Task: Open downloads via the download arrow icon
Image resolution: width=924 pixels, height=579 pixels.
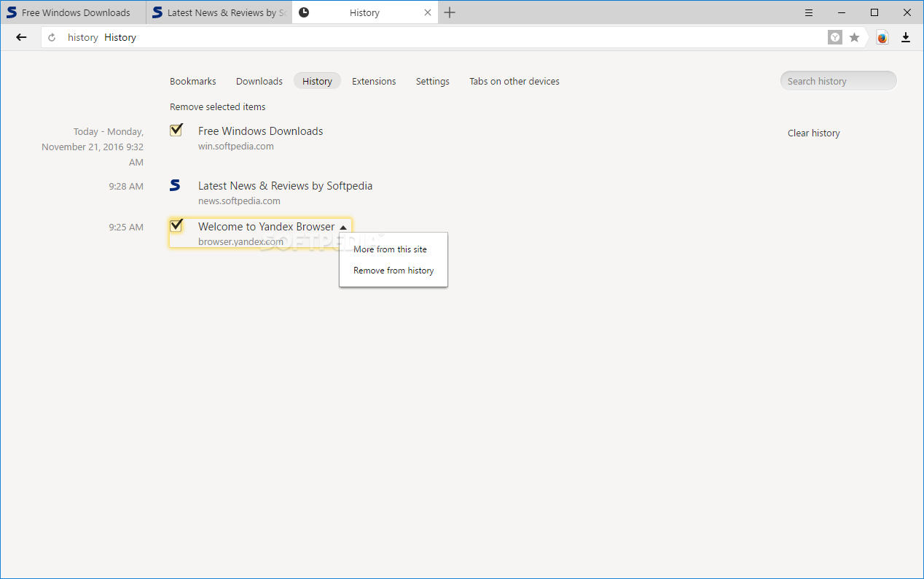Action: [906, 37]
